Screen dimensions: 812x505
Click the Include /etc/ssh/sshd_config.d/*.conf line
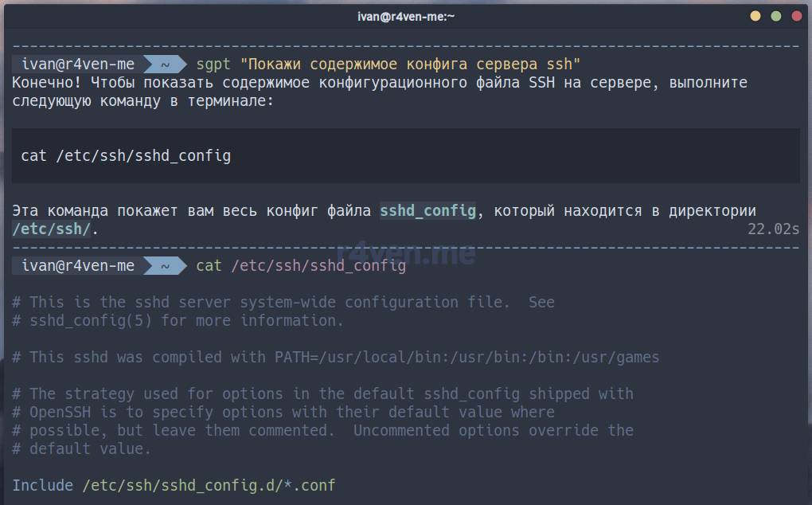pos(174,485)
